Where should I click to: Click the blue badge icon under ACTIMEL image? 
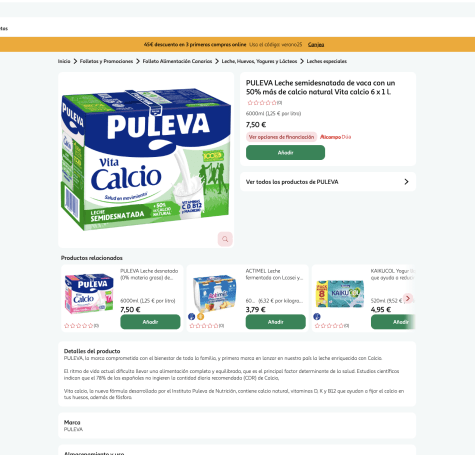coord(192,316)
